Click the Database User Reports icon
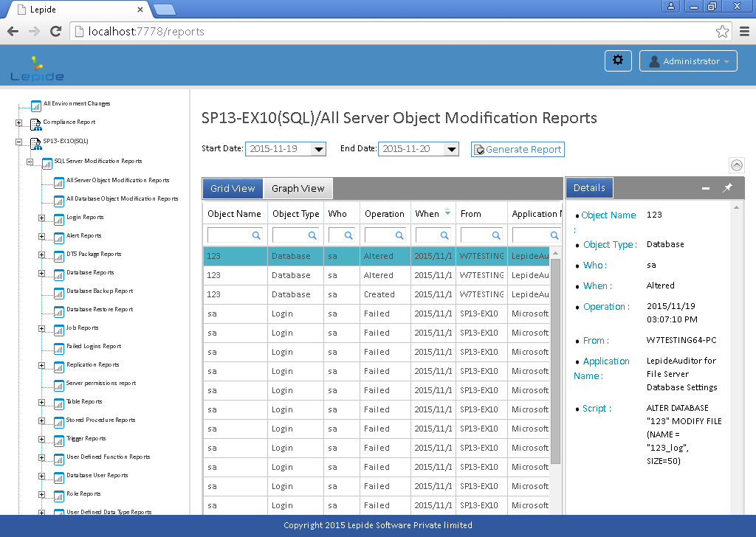 coord(59,478)
